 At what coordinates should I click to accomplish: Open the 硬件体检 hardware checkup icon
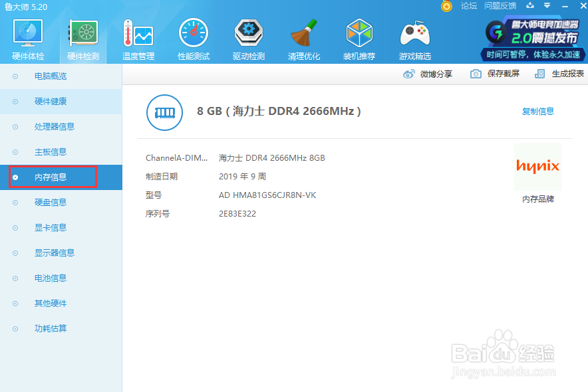pos(28,39)
